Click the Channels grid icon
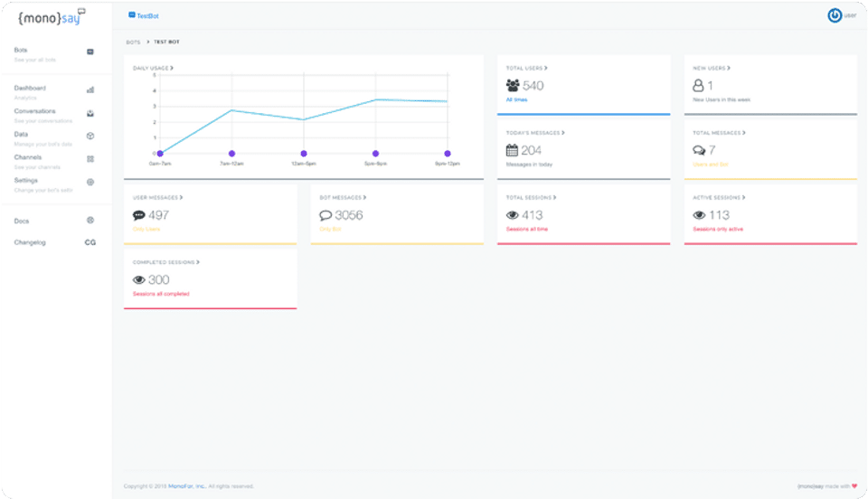Screen dimensions: 868x499 [x=90, y=159]
